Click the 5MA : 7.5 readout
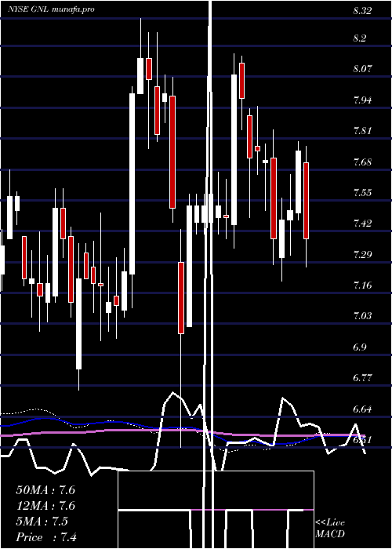Image resolution: width=392 pixels, height=549 pixels. coord(42,522)
